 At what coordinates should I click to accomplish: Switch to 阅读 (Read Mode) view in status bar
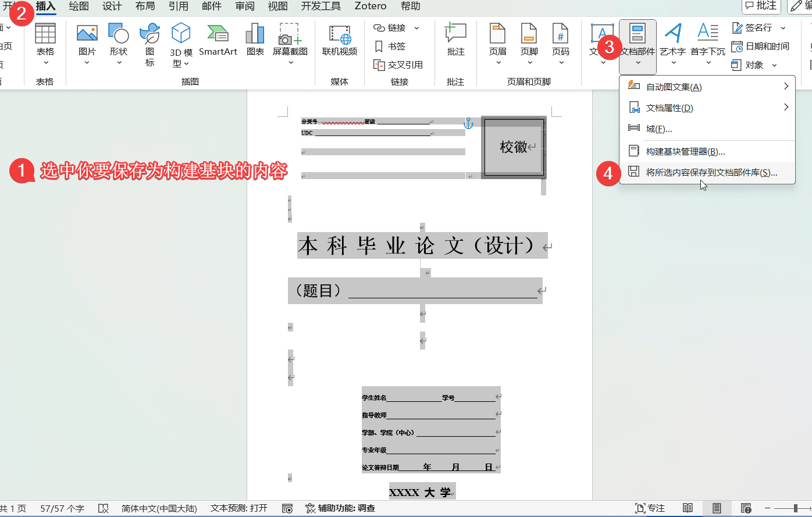coord(688,508)
